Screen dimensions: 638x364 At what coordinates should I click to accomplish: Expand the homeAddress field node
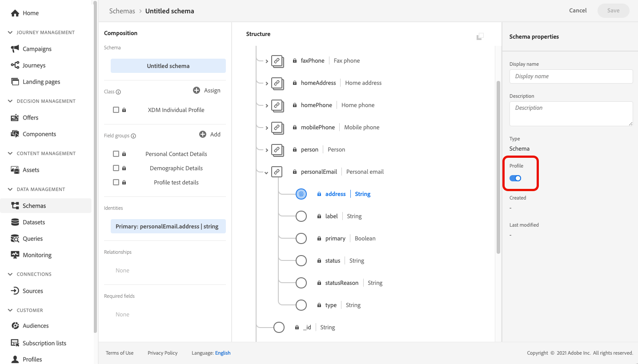pyautogui.click(x=266, y=83)
